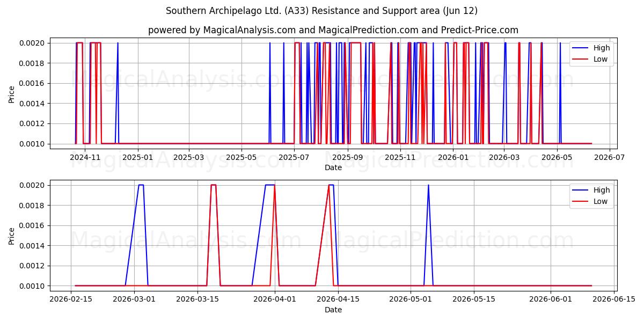644x322 pixels.
Task: Click the '0.0010' y-tick of upper chart
Action: point(33,144)
